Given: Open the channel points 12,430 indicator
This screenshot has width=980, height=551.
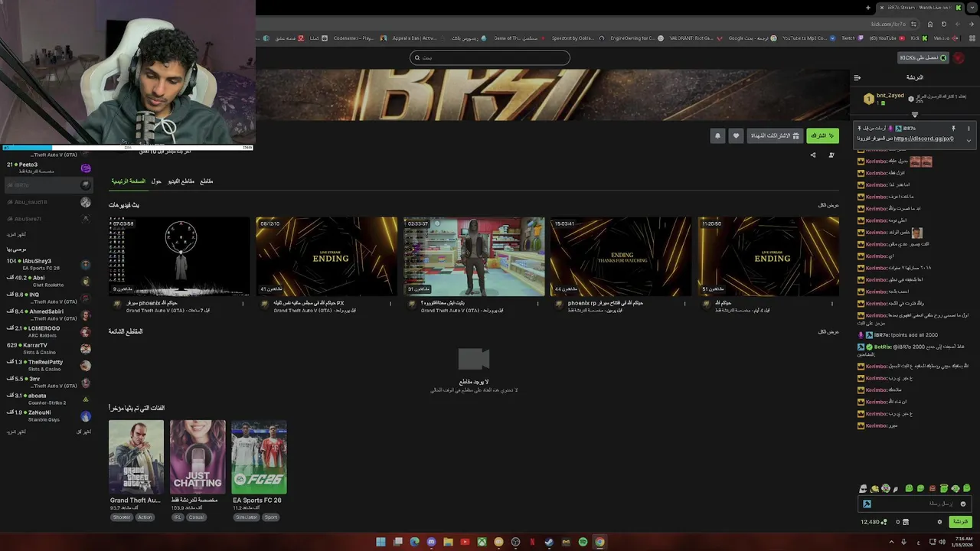Looking at the screenshot, I should (874, 522).
